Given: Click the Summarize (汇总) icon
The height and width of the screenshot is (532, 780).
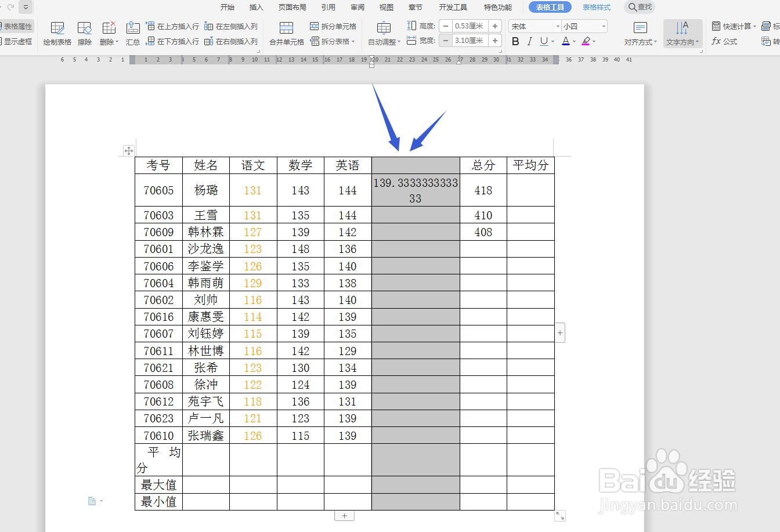Looking at the screenshot, I should 132,33.
